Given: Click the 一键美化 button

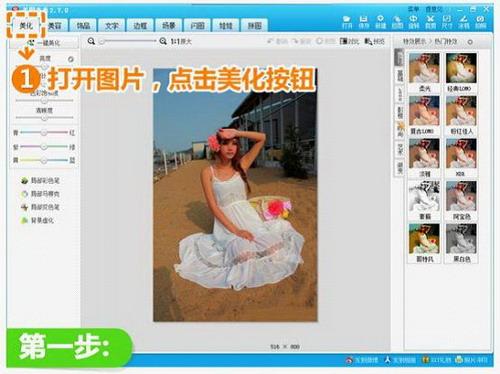Looking at the screenshot, I should (44, 43).
